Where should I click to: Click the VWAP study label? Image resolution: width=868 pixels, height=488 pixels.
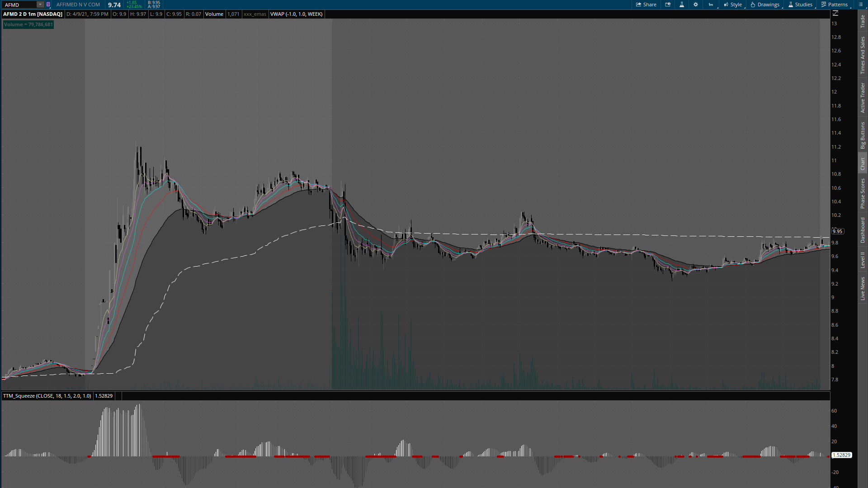point(296,14)
